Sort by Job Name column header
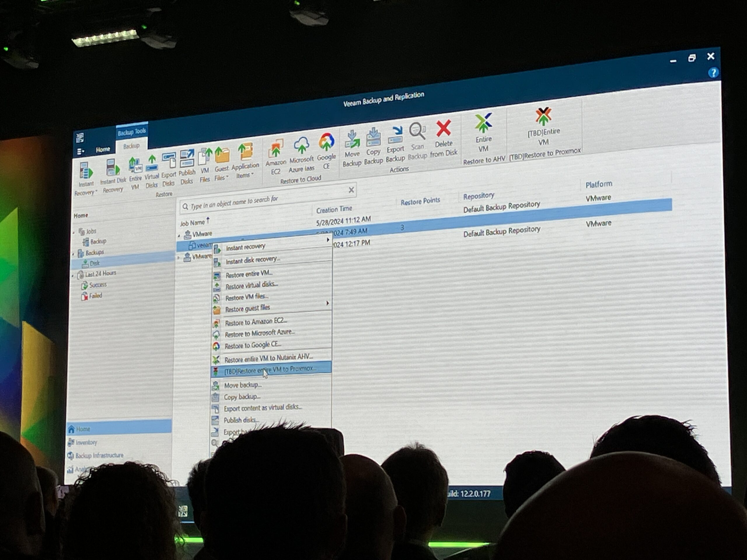The width and height of the screenshot is (747, 560). pos(193,223)
